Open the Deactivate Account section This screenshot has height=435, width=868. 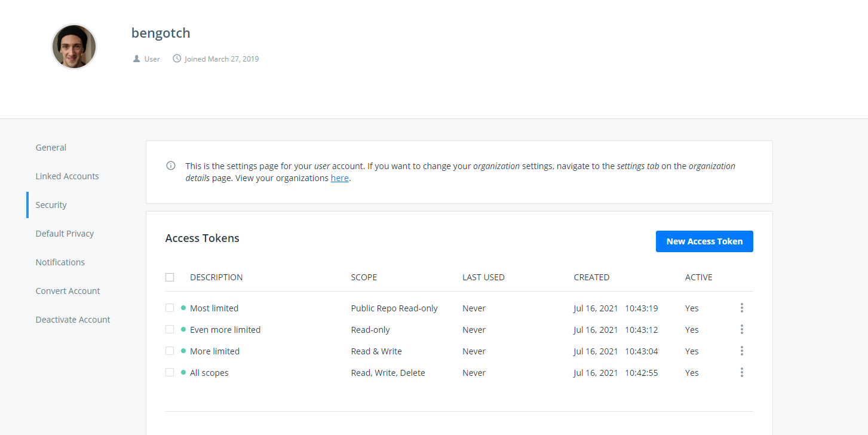tap(73, 320)
